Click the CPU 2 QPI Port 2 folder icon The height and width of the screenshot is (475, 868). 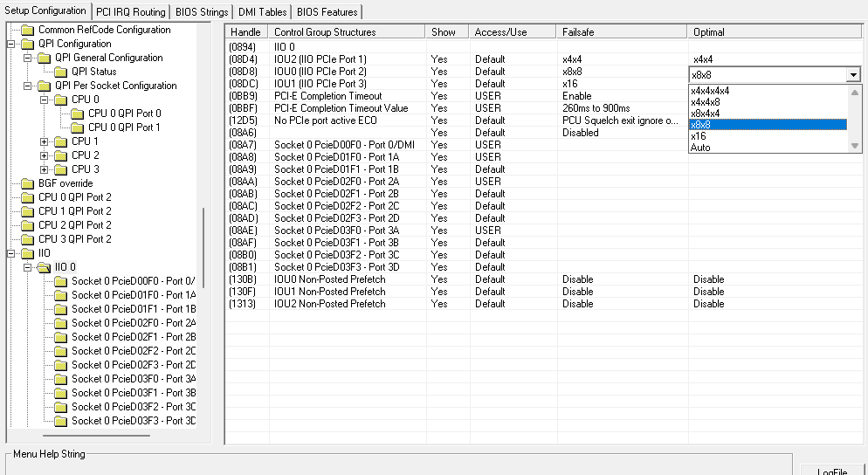28,225
